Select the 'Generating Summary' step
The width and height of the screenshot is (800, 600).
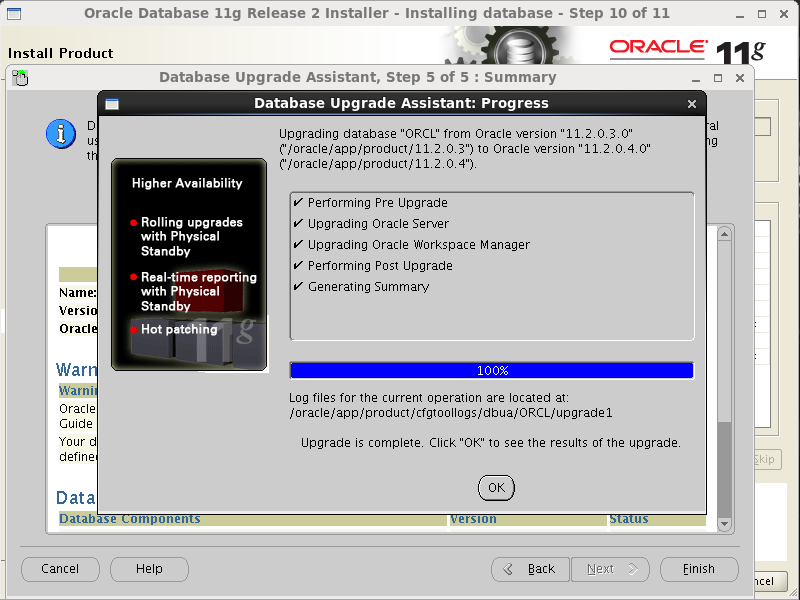[368, 287]
